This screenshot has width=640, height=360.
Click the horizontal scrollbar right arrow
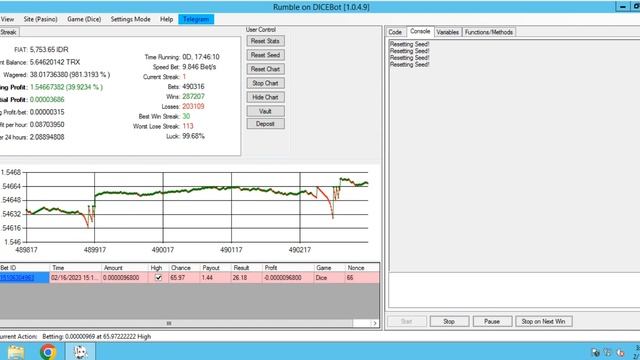click(x=375, y=323)
